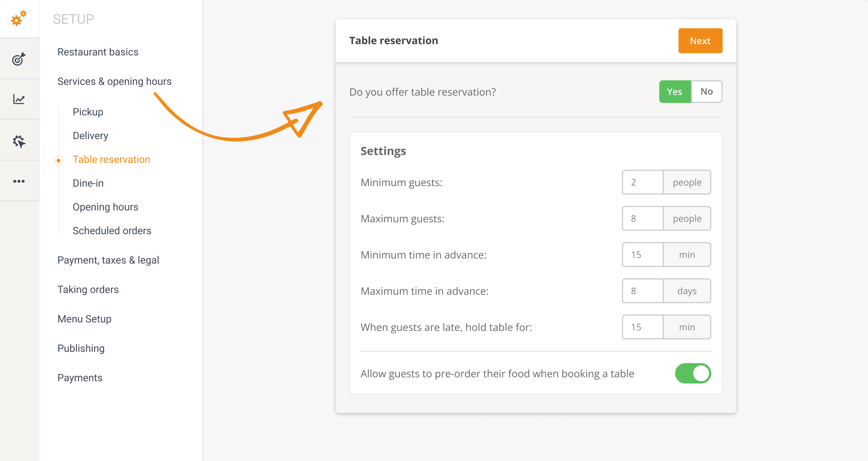The width and height of the screenshot is (868, 461).
Task: Open the reports chart sidebar icon
Action: tap(19, 99)
